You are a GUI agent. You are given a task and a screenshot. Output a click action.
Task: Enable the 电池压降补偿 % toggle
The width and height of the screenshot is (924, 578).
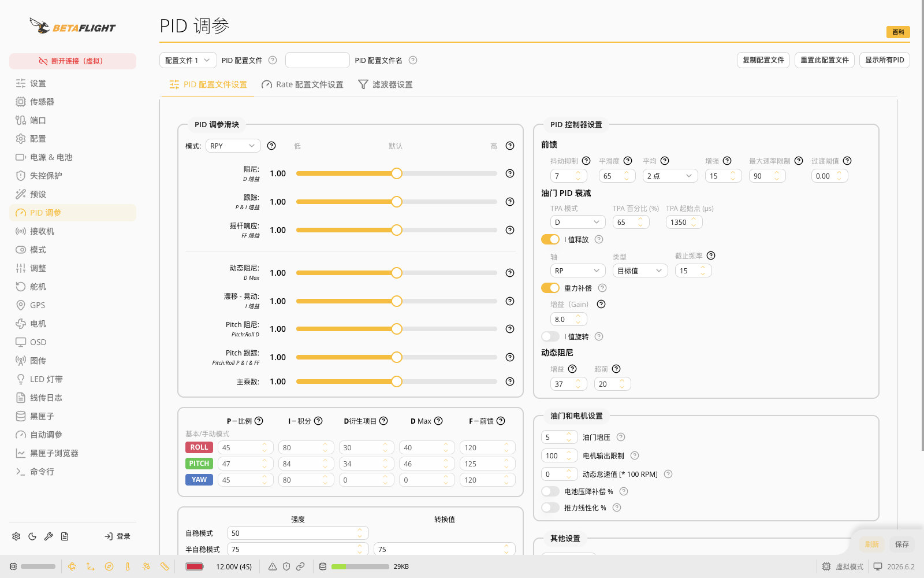pyautogui.click(x=550, y=491)
